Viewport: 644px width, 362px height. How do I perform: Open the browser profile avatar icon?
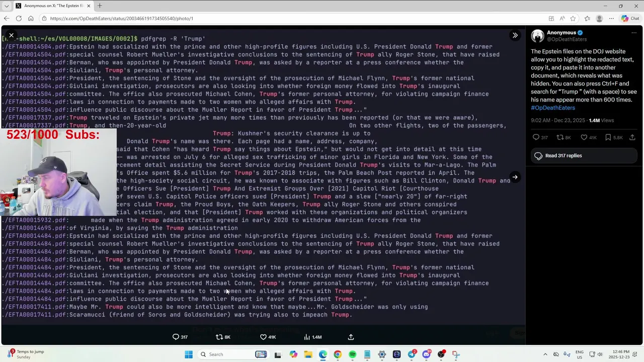(599, 19)
